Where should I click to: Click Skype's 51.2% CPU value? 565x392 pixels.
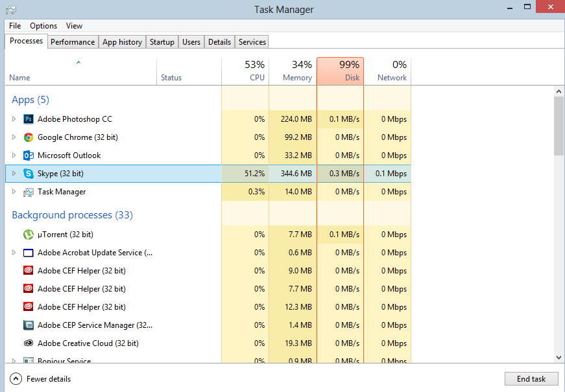click(x=254, y=174)
